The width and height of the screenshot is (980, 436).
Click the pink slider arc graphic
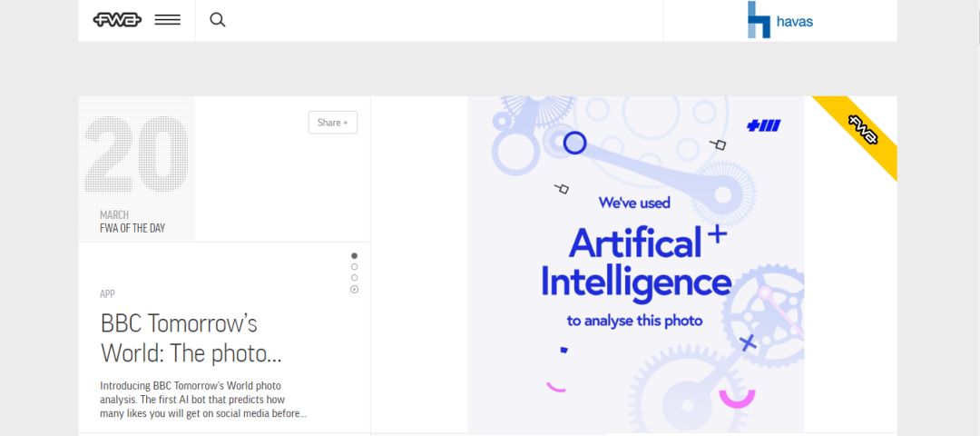pyautogui.click(x=737, y=398)
